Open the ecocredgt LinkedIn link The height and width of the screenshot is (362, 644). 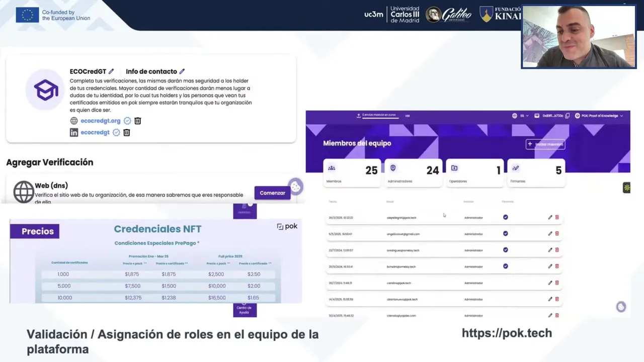(x=95, y=132)
